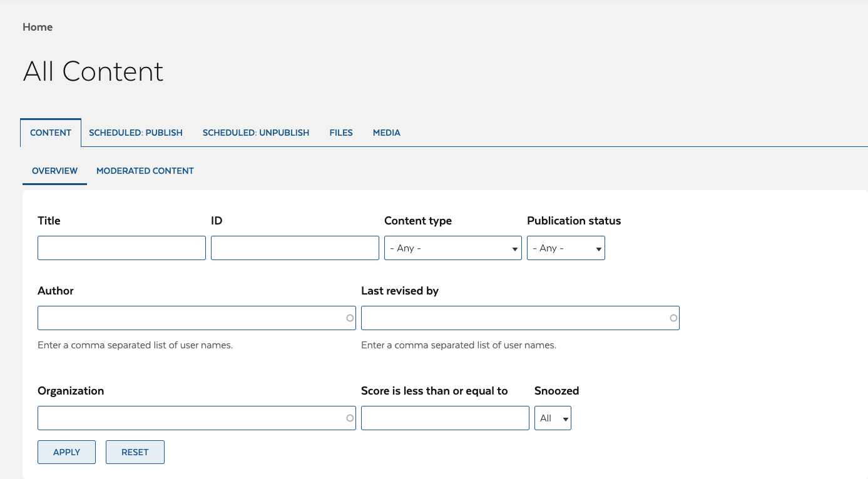
Task: Open the Scheduled: Unpublish tab
Action: pos(256,133)
